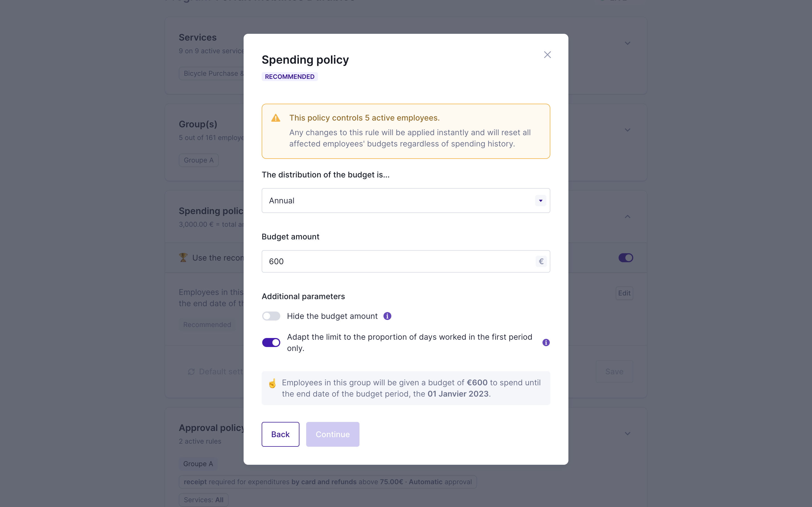Click the Back button
This screenshot has width=812, height=507.
tap(280, 434)
